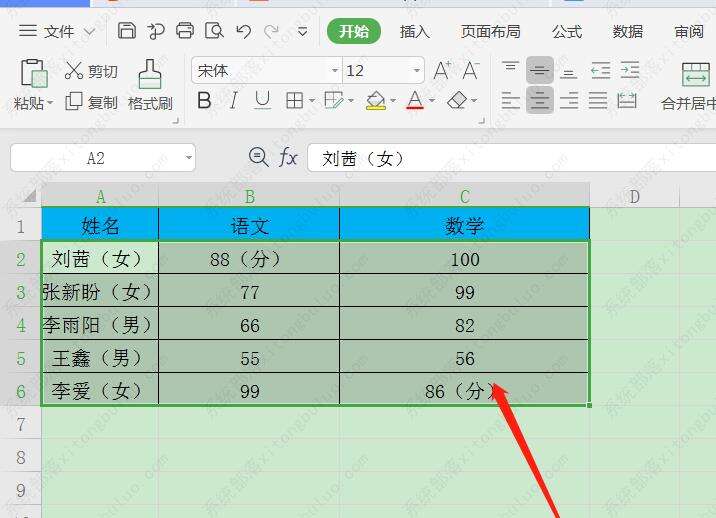Image resolution: width=716 pixels, height=518 pixels.
Task: Select row 7 header
Action: pyautogui.click(x=21, y=424)
